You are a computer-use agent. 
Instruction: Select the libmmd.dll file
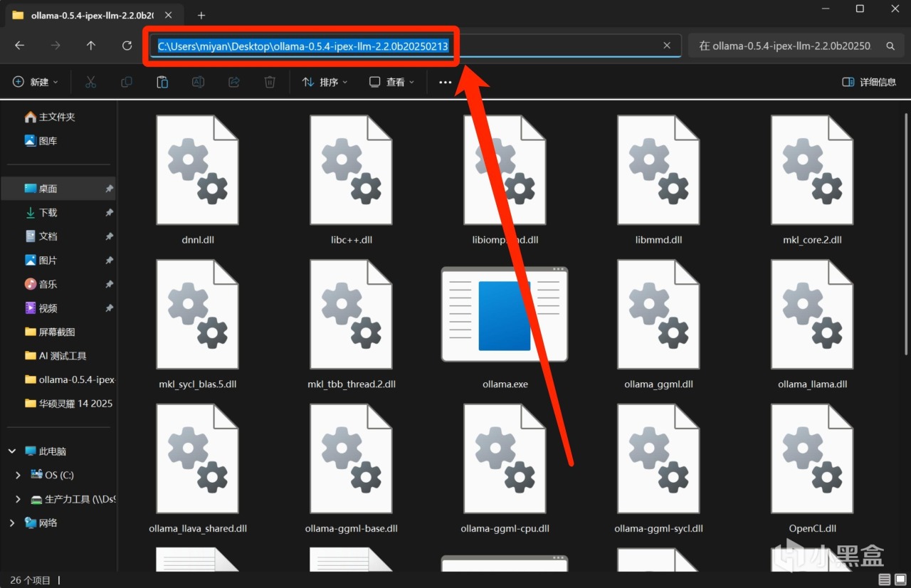click(x=658, y=181)
